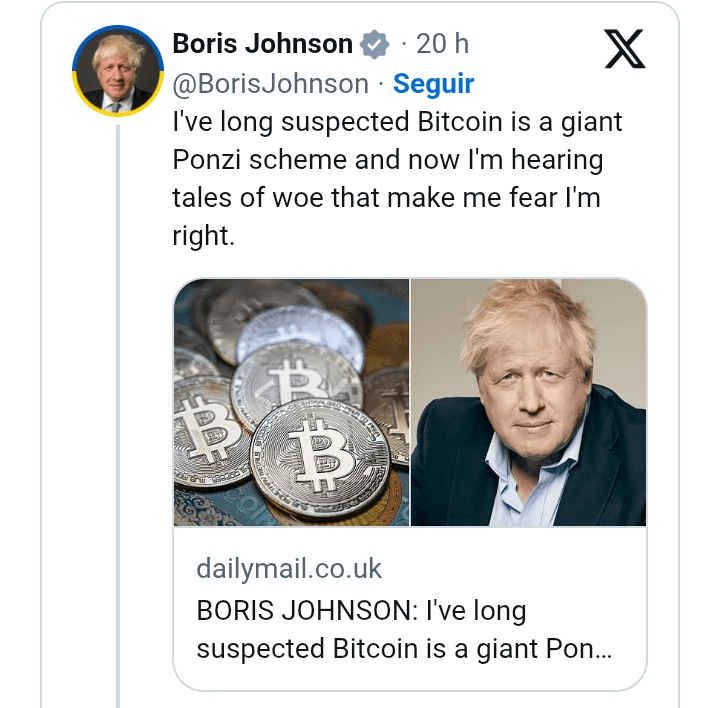Click the final word "right." in tweet
Screen dimensions: 720x708
203,236
